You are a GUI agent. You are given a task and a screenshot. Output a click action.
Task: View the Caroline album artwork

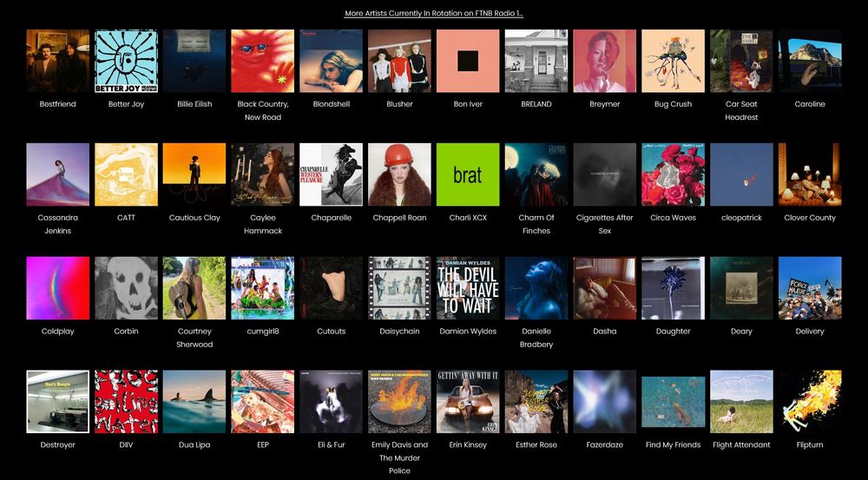click(810, 61)
